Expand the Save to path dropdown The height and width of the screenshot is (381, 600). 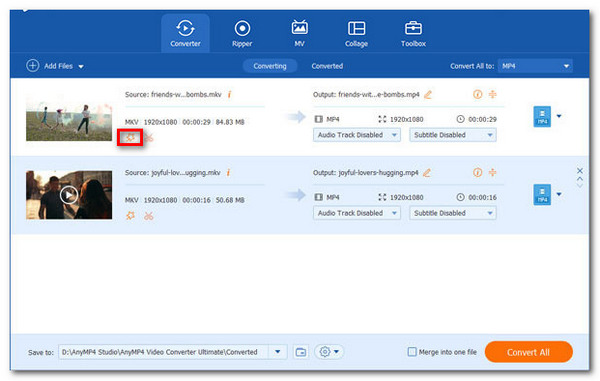pyautogui.click(x=278, y=352)
